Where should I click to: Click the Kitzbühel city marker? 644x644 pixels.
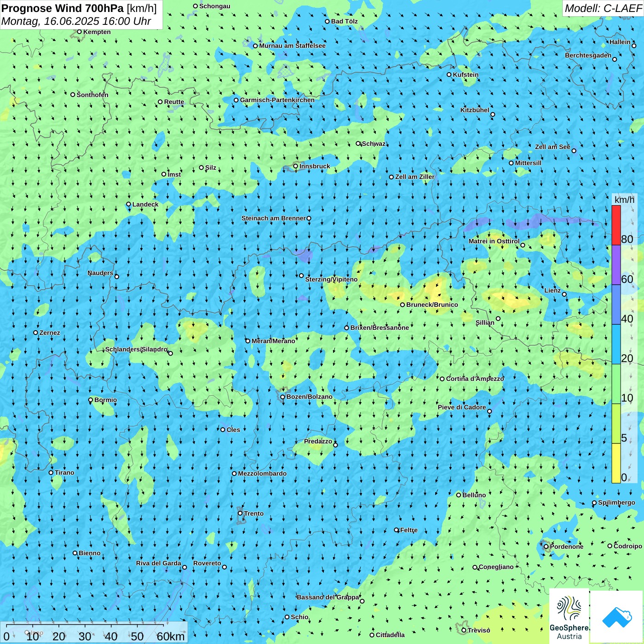pos(493,115)
